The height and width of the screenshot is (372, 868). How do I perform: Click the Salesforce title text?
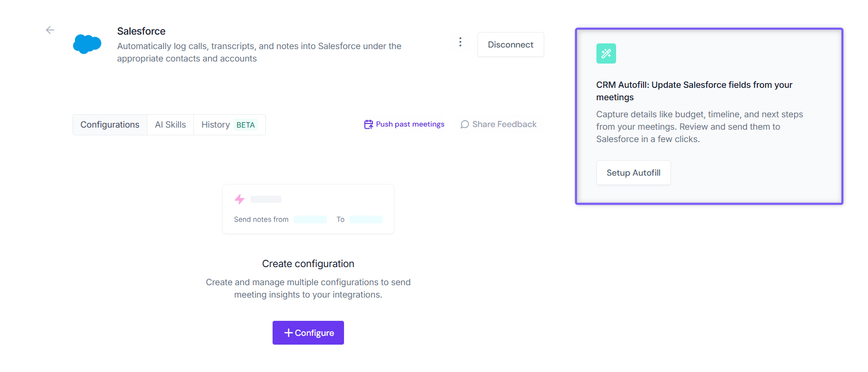point(141,31)
